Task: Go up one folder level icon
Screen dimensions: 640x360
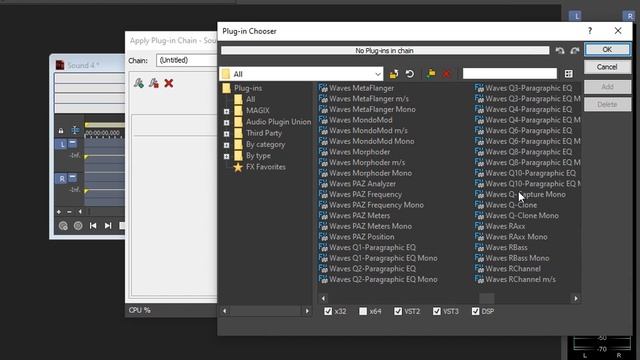Action: coord(394,74)
